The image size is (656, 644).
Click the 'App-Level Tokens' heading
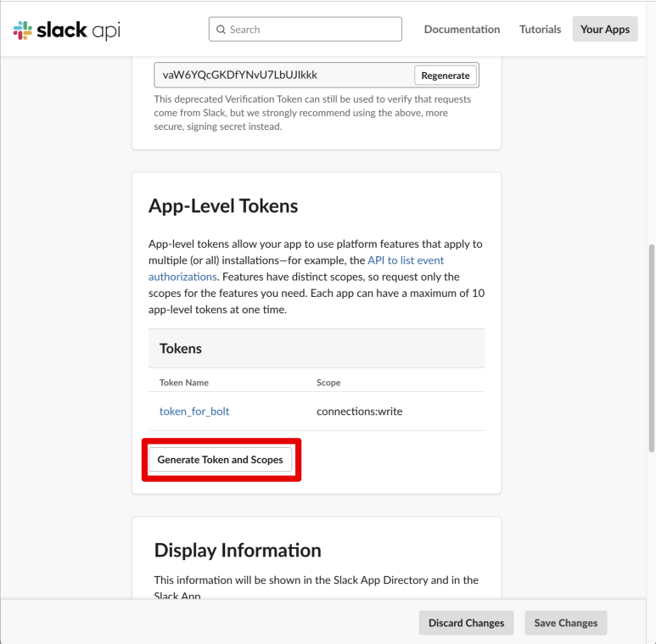coord(223,205)
